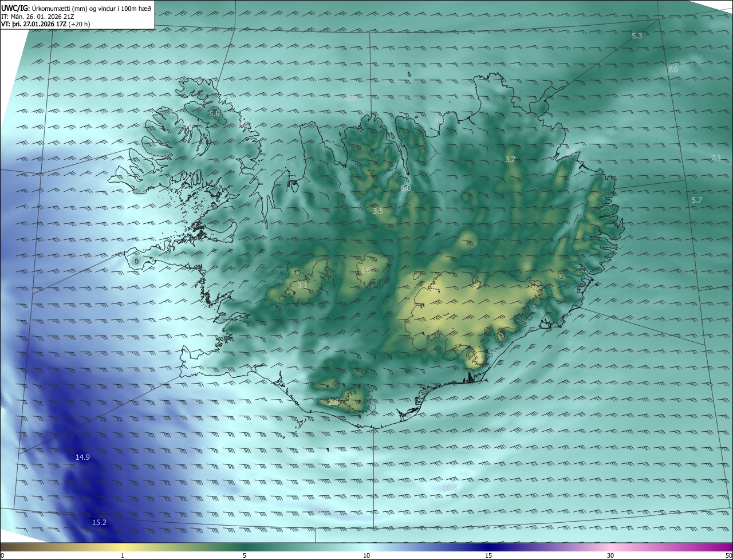Screen dimensions: 733x560
Task: Click the valid time line 'VT: Þri. 27.01.2026 17Z (+20 h)'
Action: (x=46, y=24)
